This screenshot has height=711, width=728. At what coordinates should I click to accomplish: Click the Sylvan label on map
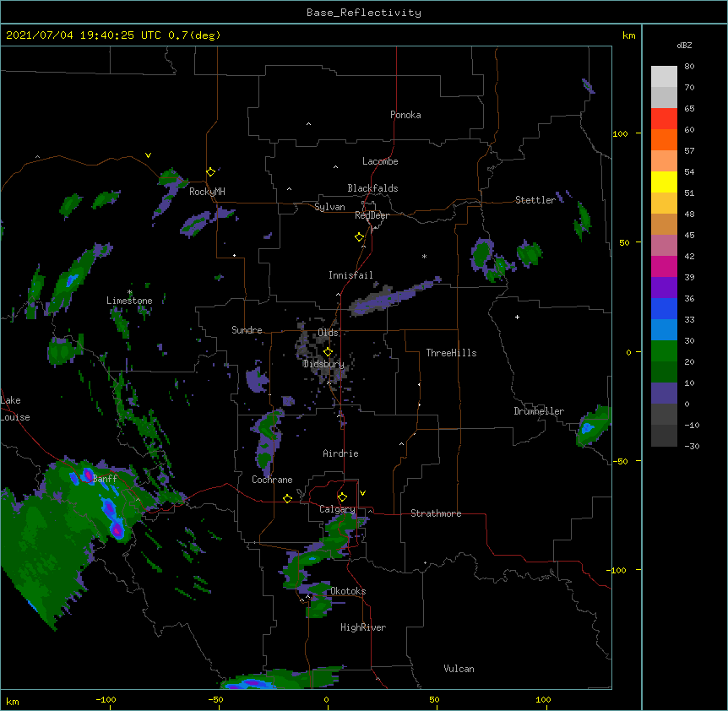coord(329,207)
